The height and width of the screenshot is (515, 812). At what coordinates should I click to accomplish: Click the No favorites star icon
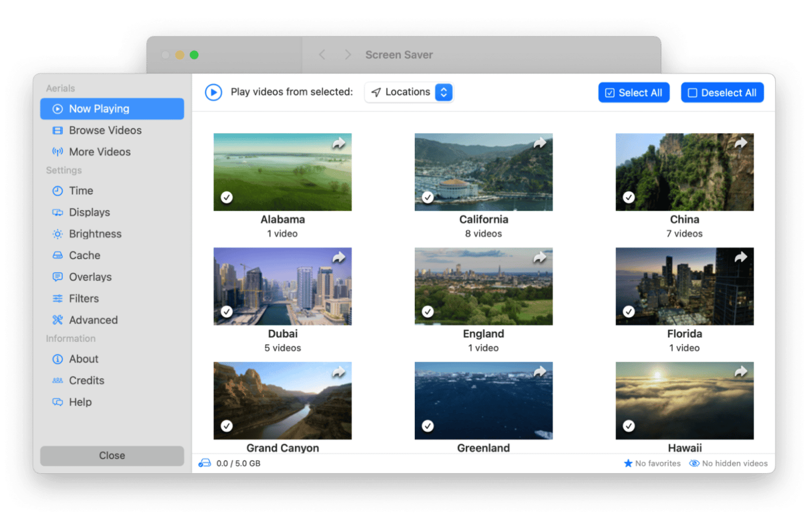[x=628, y=463]
